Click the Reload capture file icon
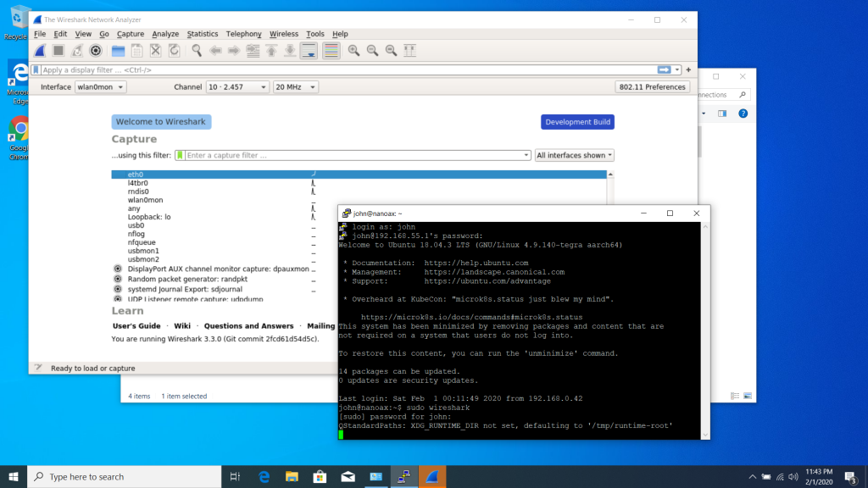 (x=175, y=51)
